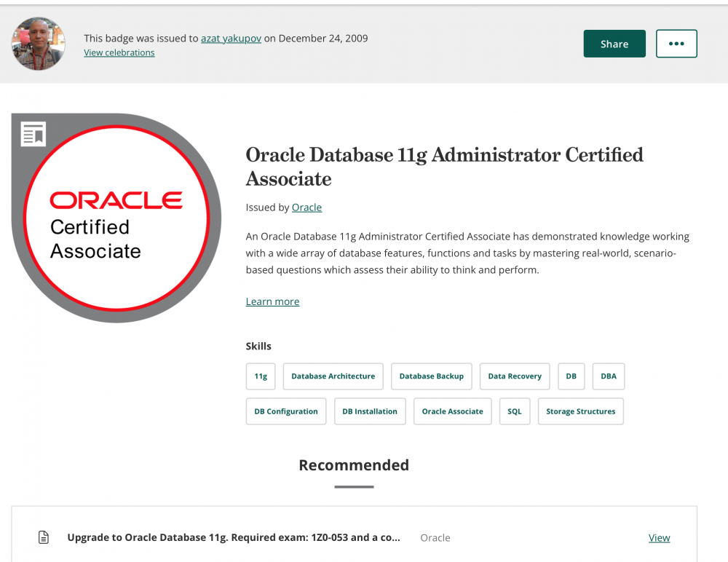
Task: Follow the Oracle issuer link
Action: pos(306,207)
